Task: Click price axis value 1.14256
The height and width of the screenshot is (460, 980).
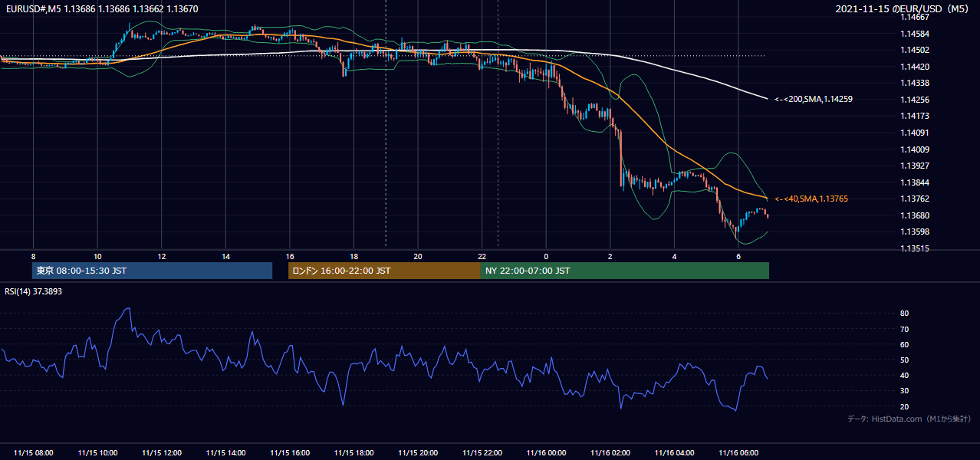Action: click(x=915, y=100)
